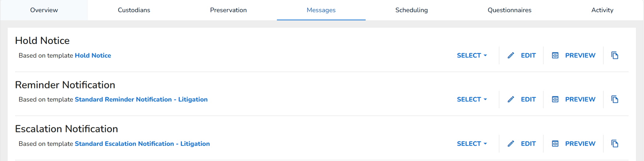Click the Preview eye icon for Hold Notice
This screenshot has width=644, height=161.
(555, 55)
